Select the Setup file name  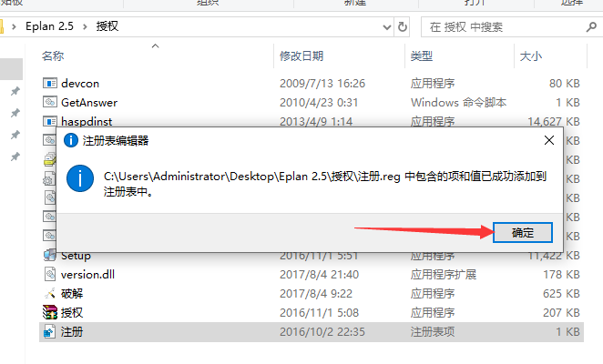click(x=76, y=256)
